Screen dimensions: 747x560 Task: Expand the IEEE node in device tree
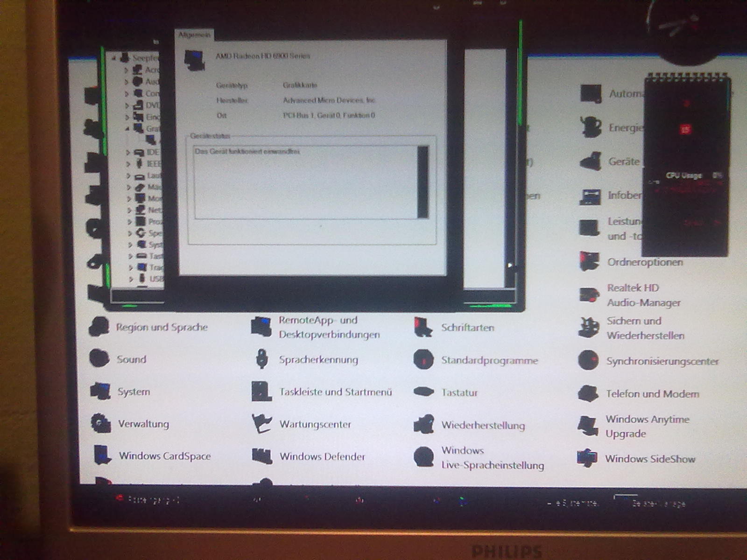[128, 164]
